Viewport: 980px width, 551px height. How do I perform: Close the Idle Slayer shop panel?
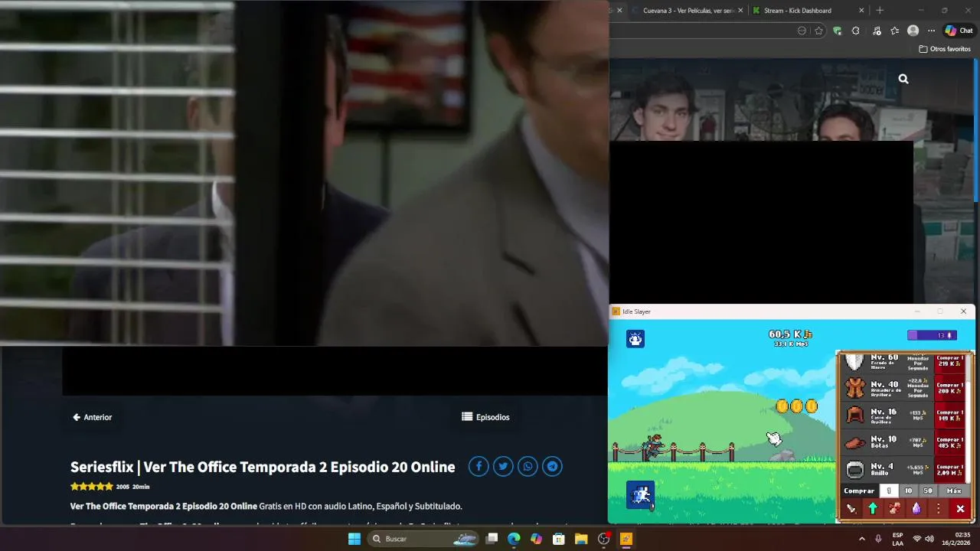960,509
